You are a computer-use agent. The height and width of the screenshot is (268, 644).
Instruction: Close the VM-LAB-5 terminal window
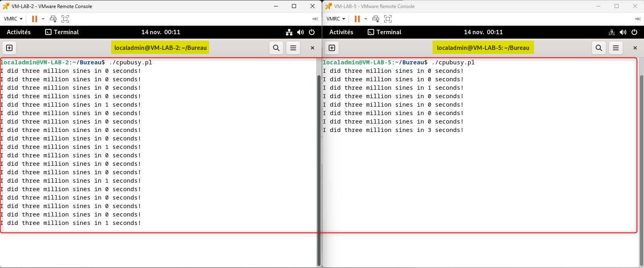pos(635,48)
